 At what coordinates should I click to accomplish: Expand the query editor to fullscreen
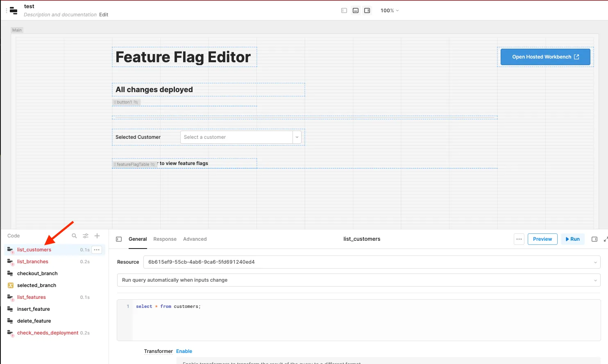coord(606,239)
